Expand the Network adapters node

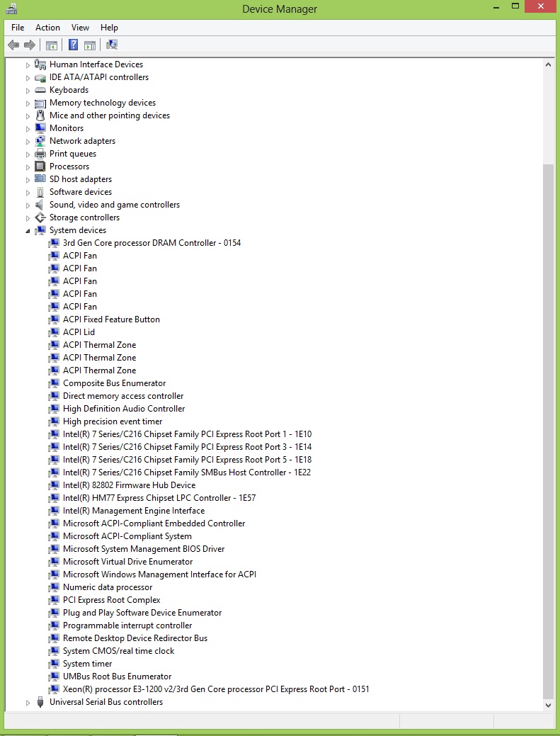pyautogui.click(x=28, y=142)
